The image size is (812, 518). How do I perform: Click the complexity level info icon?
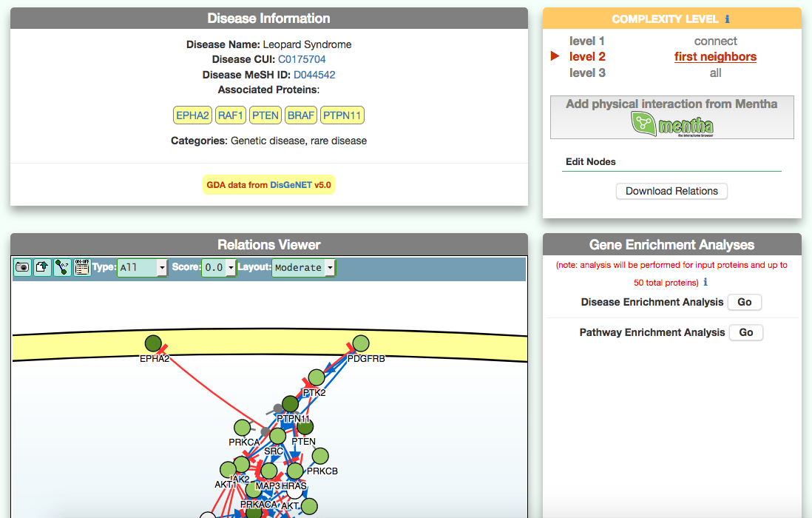727,19
